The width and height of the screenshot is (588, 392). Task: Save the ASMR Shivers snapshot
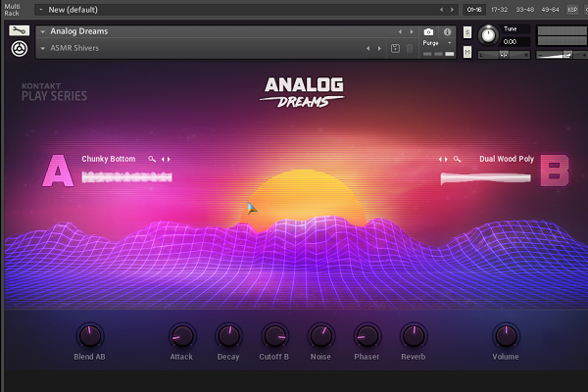395,48
